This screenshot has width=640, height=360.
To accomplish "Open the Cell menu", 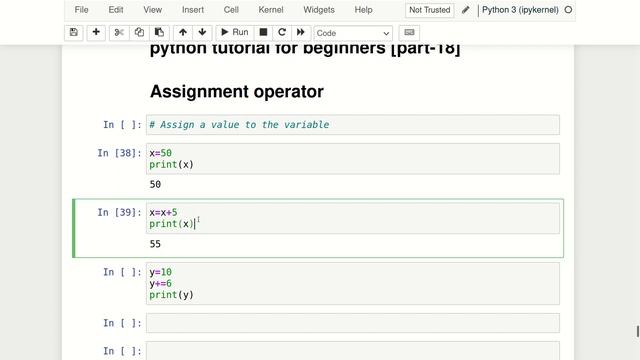I will (231, 10).
